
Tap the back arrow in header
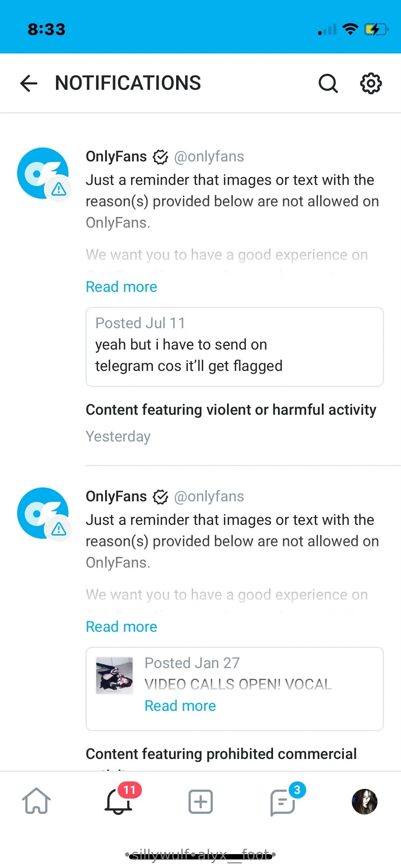tap(29, 83)
